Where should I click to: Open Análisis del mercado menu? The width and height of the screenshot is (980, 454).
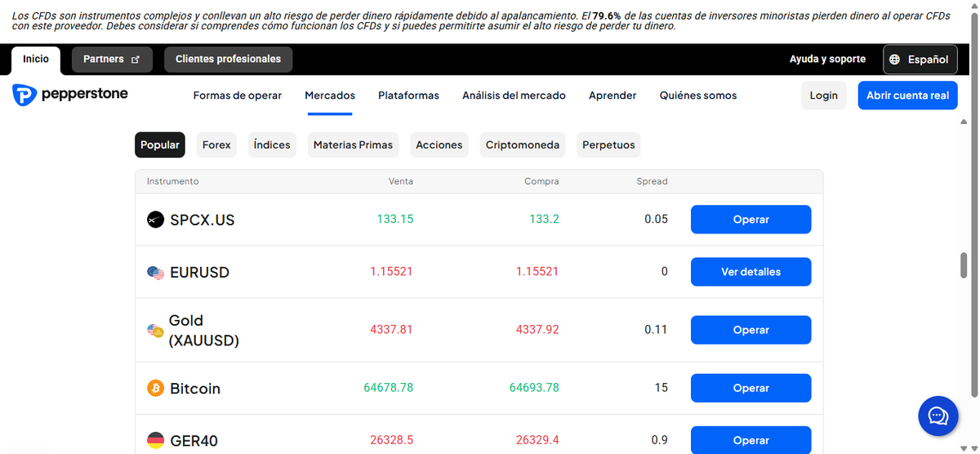tap(514, 96)
